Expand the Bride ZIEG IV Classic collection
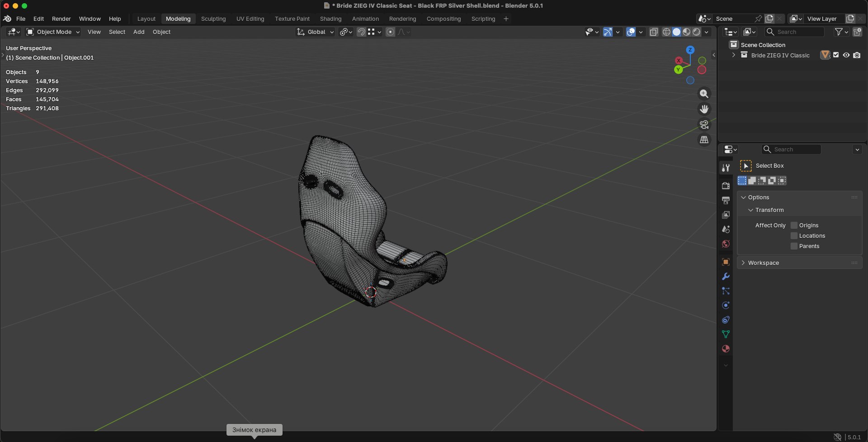The image size is (868, 442). click(x=733, y=55)
